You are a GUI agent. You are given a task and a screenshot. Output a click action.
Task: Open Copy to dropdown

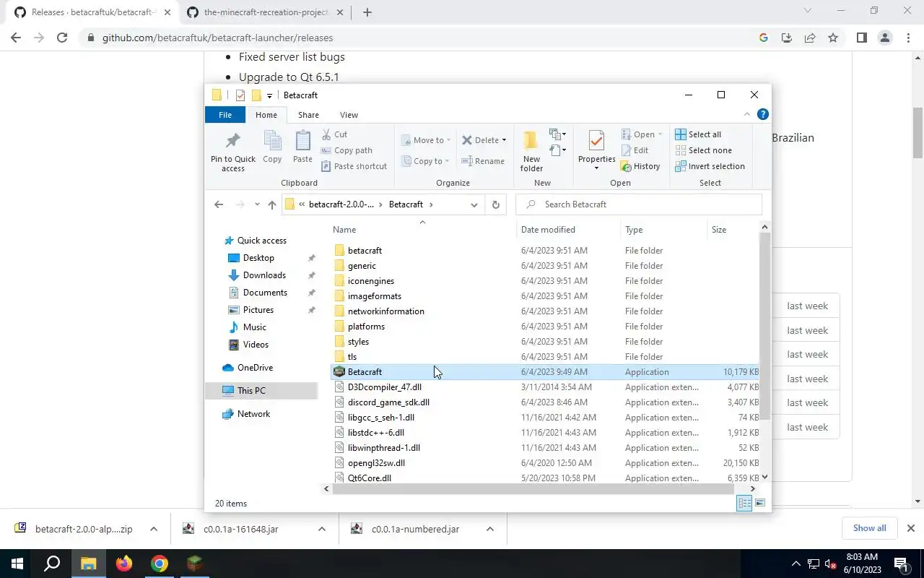coord(426,161)
